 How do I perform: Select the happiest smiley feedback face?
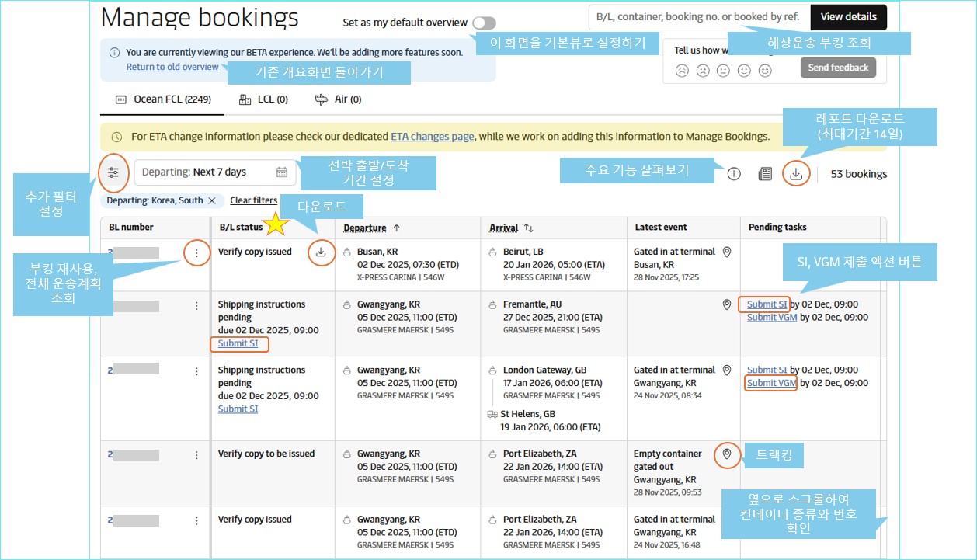point(765,71)
